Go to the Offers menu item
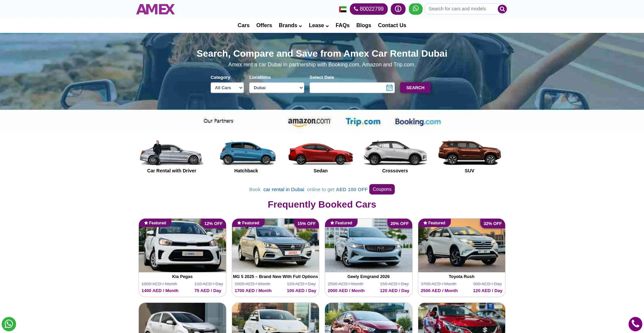The width and height of the screenshot is (644, 333). coord(264,25)
